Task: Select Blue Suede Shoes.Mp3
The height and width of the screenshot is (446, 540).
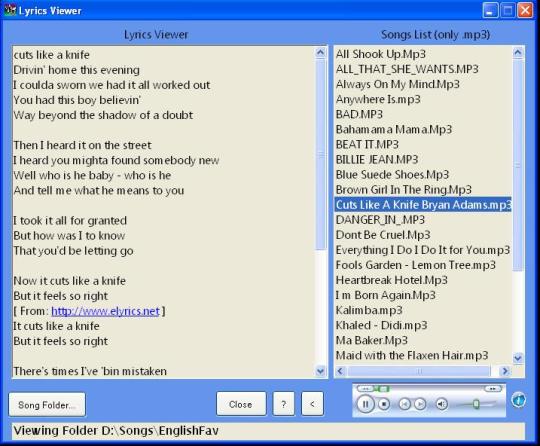Action: pos(423,175)
